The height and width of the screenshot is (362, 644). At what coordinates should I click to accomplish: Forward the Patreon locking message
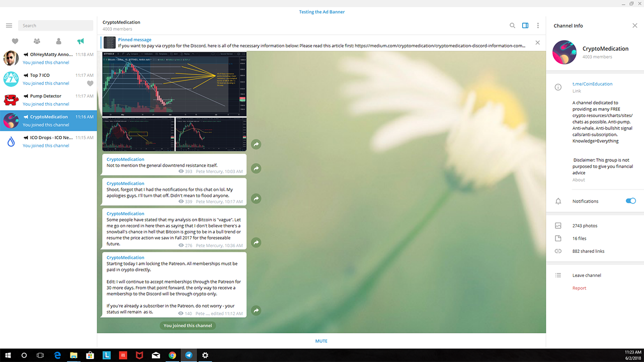tap(256, 311)
